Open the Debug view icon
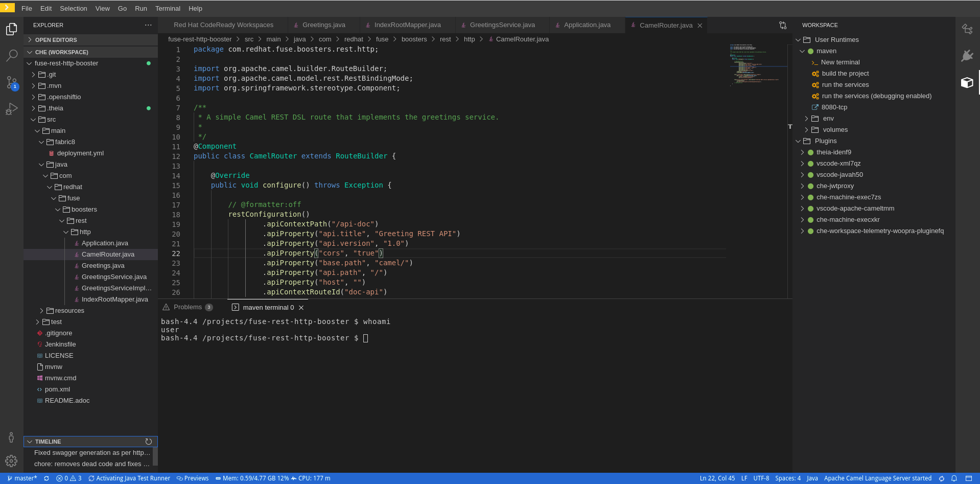Viewport: 980px width, 484px height. click(x=11, y=109)
